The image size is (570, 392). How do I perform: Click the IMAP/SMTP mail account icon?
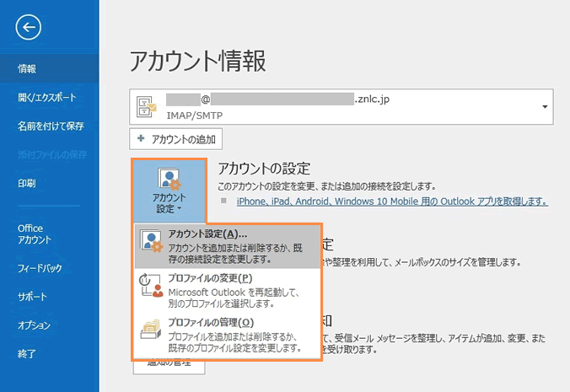pos(146,107)
